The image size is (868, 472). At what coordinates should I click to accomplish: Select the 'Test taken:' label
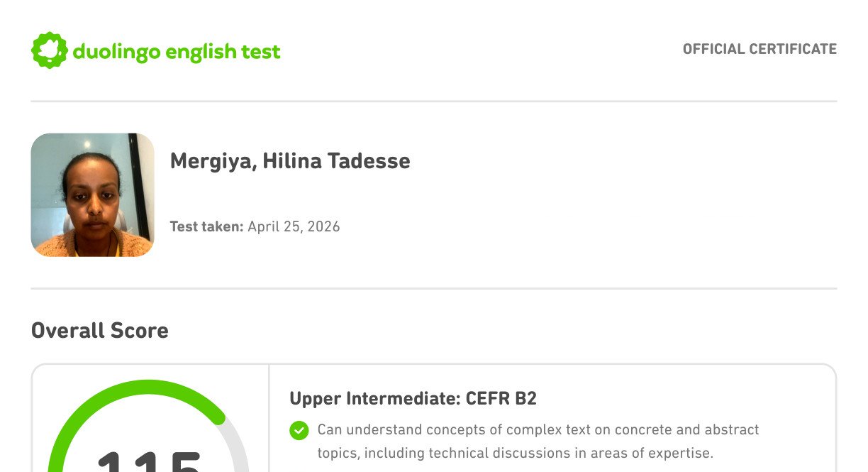click(206, 227)
